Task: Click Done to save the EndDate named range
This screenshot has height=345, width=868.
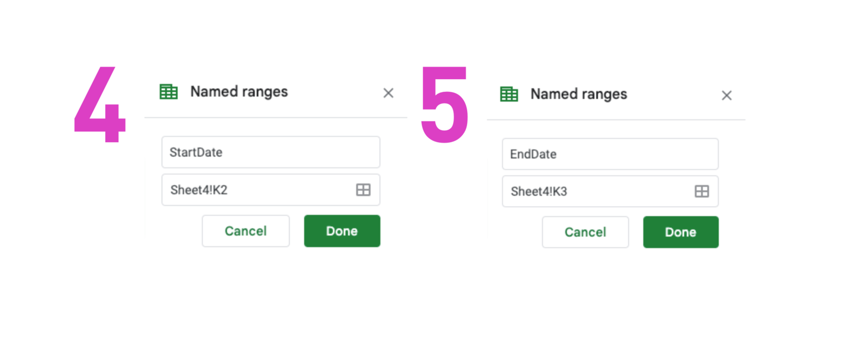Action: 680,232
